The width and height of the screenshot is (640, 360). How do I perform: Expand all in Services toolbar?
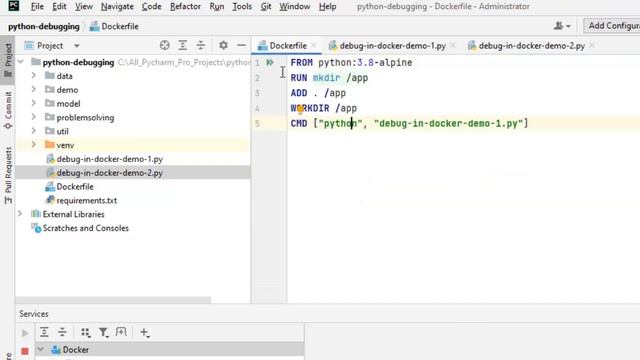(x=44, y=332)
